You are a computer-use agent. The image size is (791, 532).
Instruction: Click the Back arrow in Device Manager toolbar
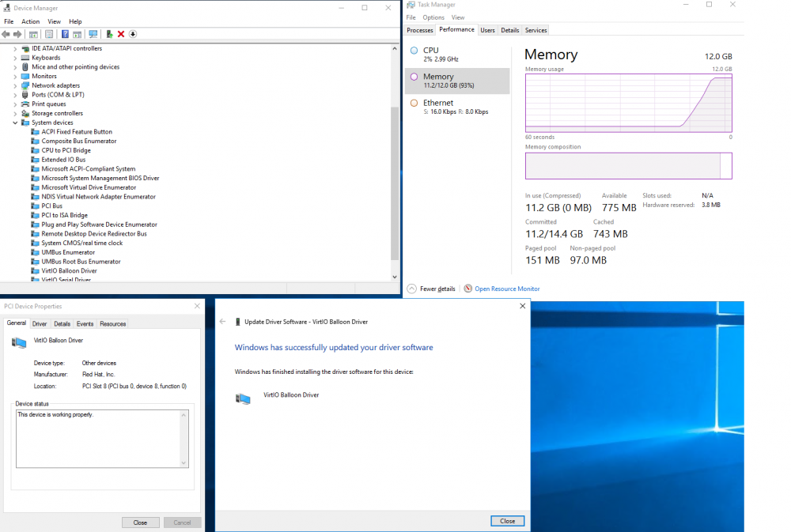6,34
